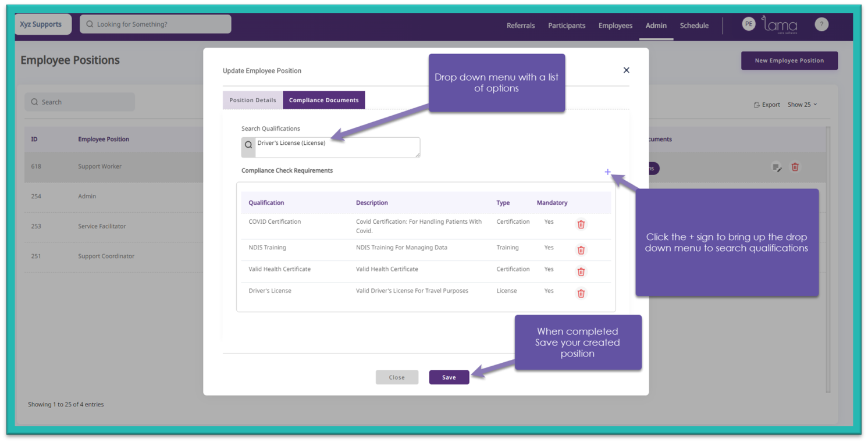Delete the Support Worker position row

795,167
